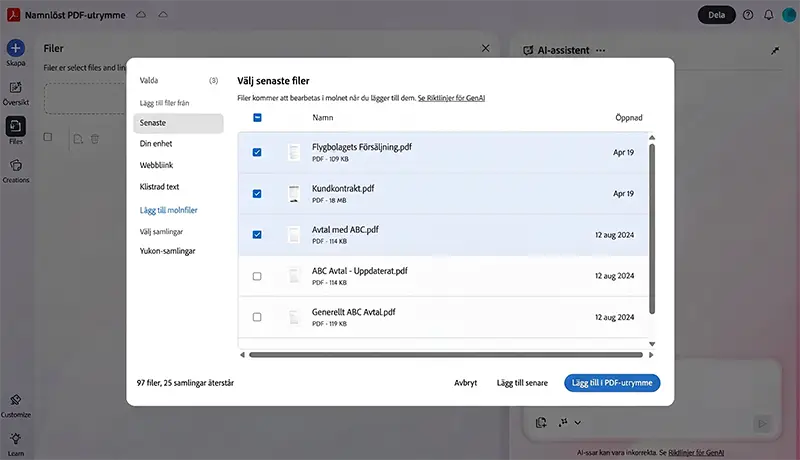Uncheck Kundkontrakt.pdf checkbox
This screenshot has height=460, width=800.
[257, 193]
